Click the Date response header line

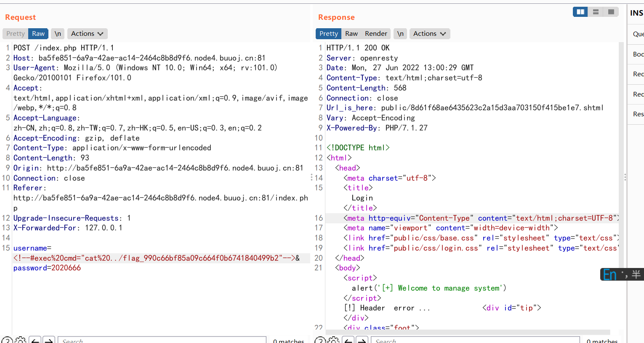[x=400, y=67]
